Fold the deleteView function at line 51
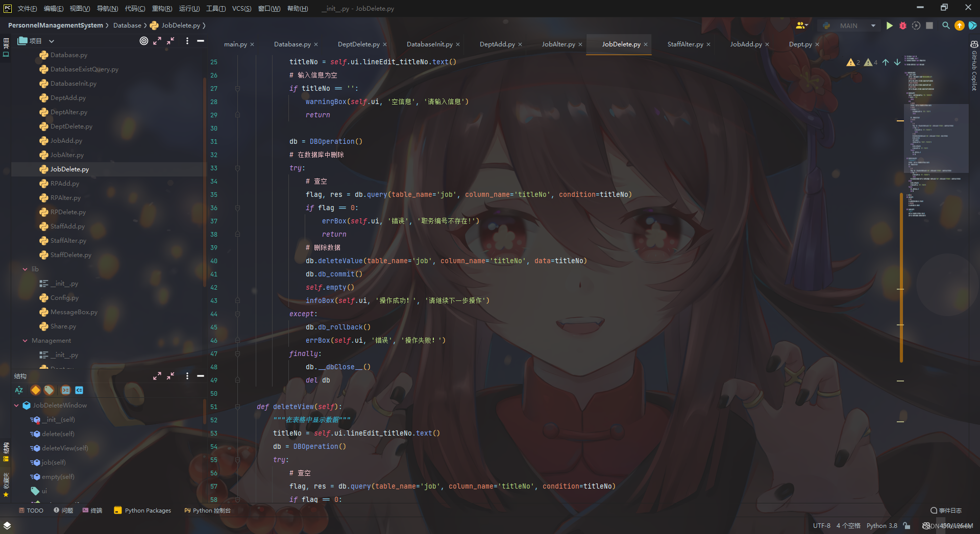980x534 pixels. [238, 406]
